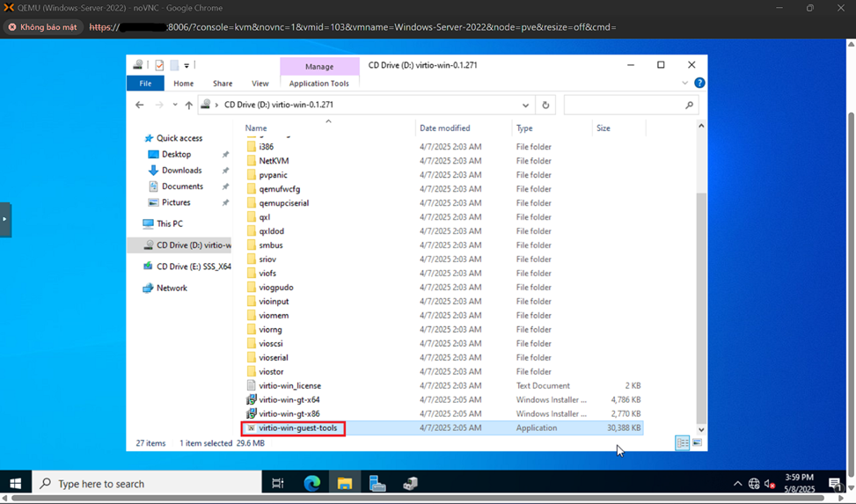Click the Properties icon in quick access toolbar

pos(159,65)
